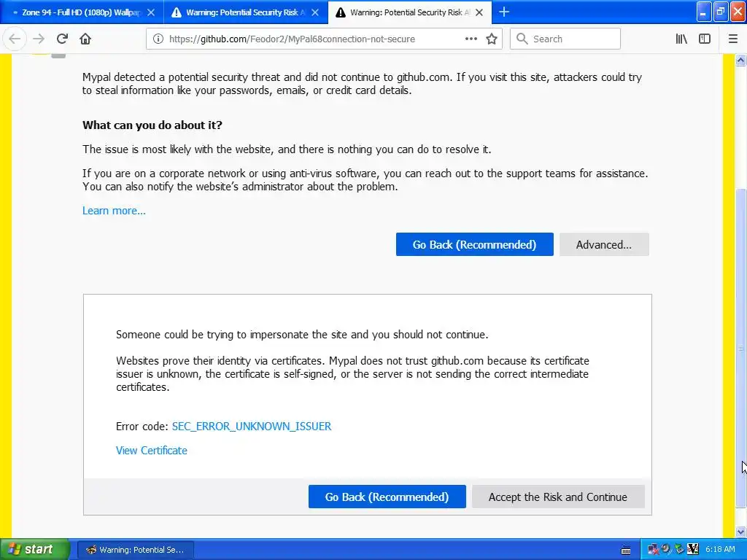The image size is (747, 560).
Task: Click scrollbar down arrow
Action: pyautogui.click(x=740, y=532)
